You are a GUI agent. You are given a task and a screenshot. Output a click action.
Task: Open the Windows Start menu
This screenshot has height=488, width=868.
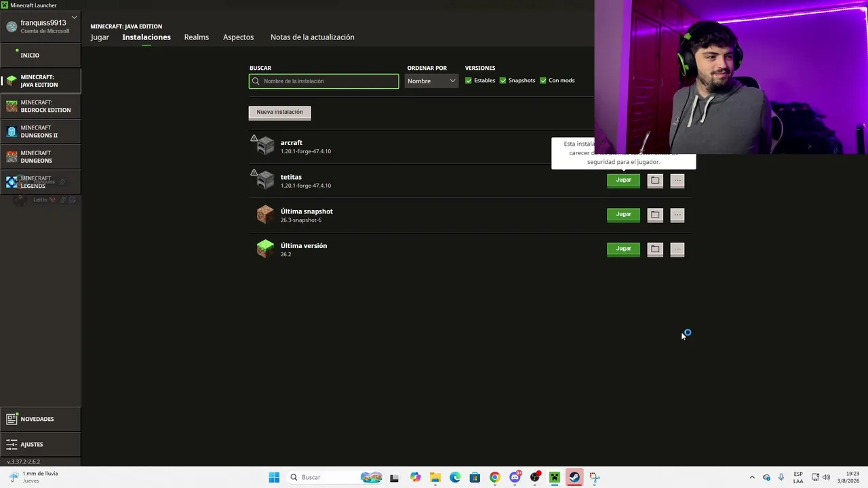coord(274,477)
